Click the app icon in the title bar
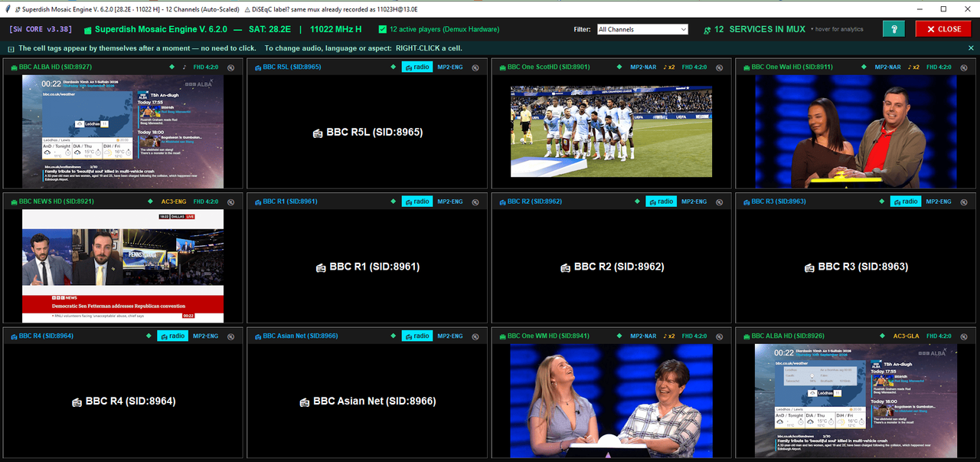 coord(8,8)
